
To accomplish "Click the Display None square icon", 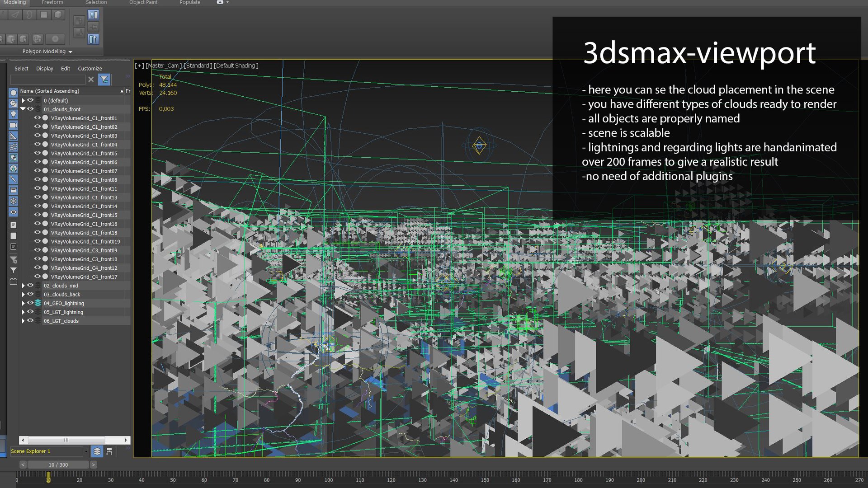I will pos(14,236).
